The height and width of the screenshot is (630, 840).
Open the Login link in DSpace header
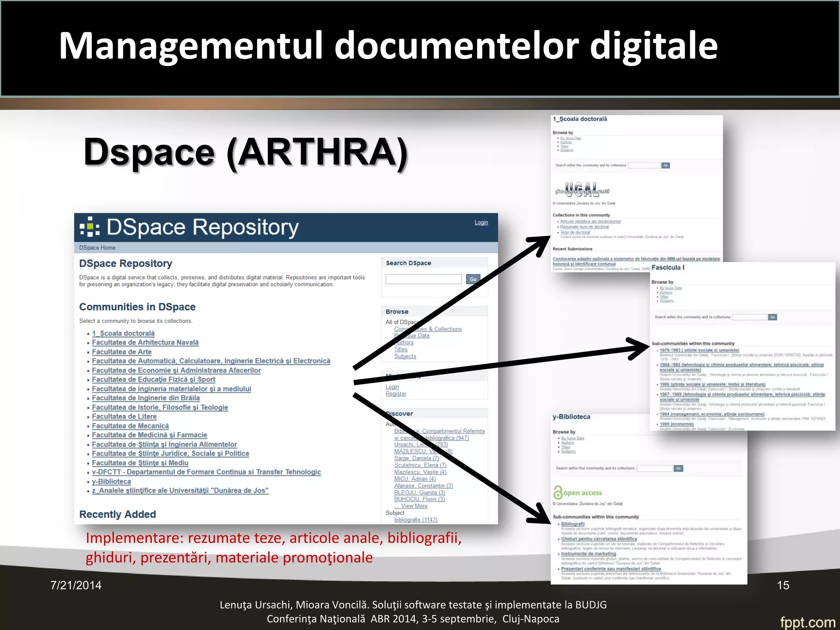481,222
